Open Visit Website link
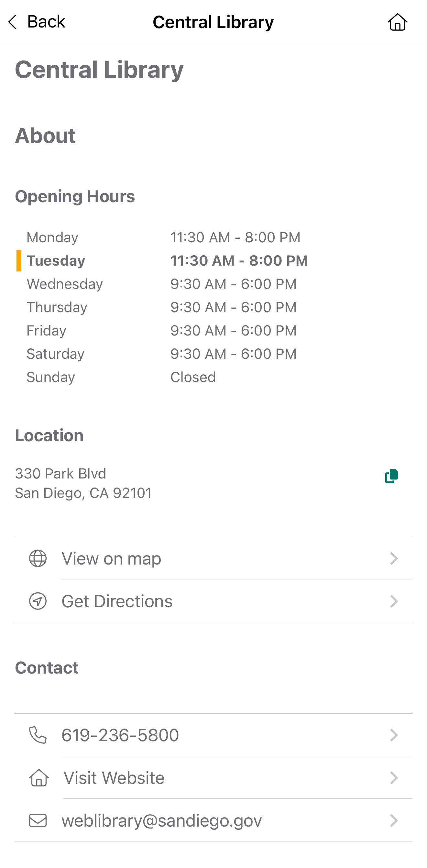Screen dimensions: 427x868 pyautogui.click(x=214, y=778)
